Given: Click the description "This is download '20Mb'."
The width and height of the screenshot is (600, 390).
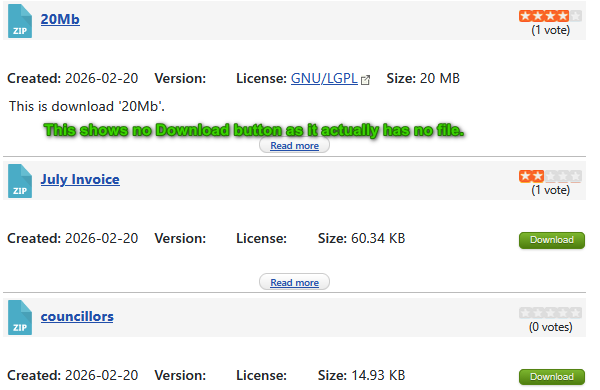Looking at the screenshot, I should point(87,106).
